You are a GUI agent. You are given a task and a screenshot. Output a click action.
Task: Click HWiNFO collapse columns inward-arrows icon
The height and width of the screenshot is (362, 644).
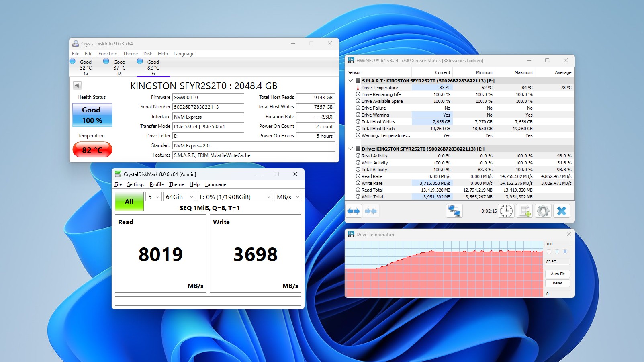point(371,211)
